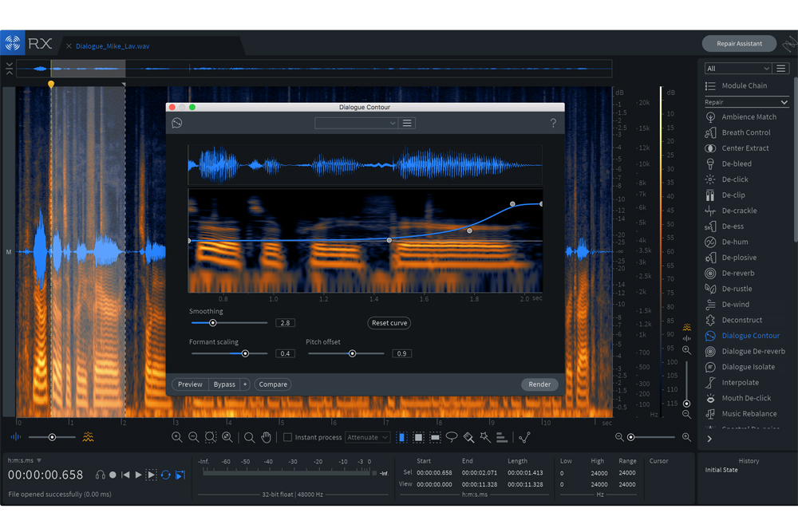Enable the Instant process checkbox

(x=287, y=437)
